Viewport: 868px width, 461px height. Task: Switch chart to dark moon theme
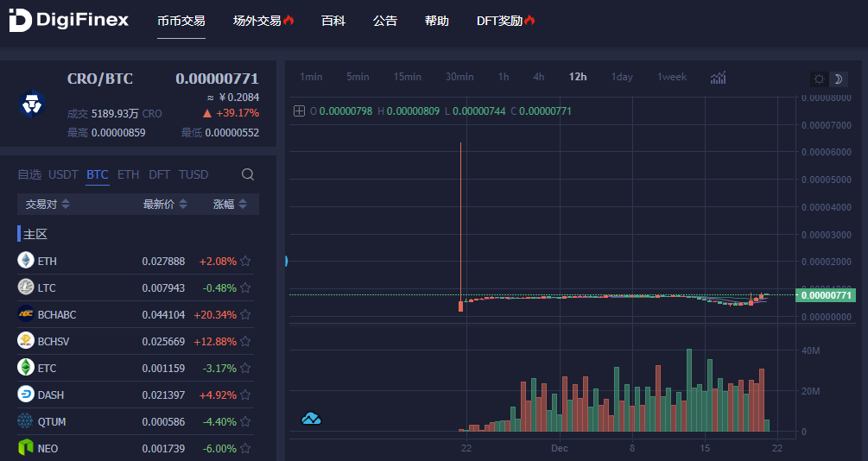837,79
